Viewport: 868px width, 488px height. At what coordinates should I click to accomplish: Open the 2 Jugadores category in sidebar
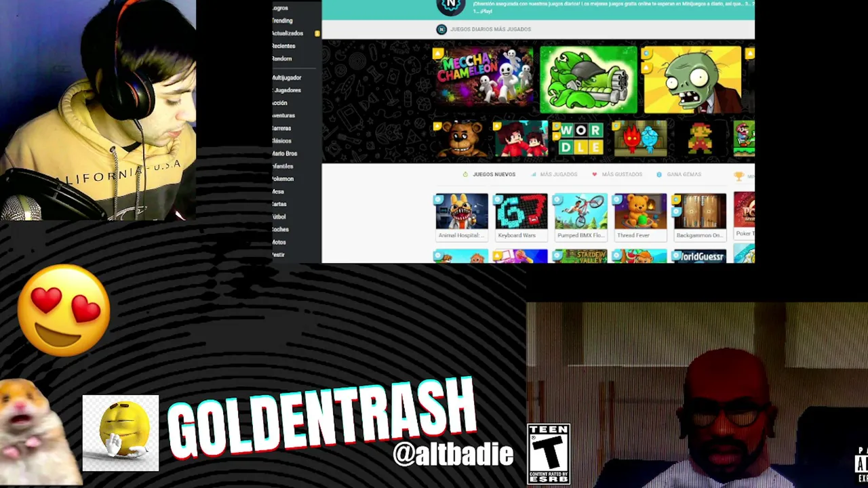click(287, 90)
